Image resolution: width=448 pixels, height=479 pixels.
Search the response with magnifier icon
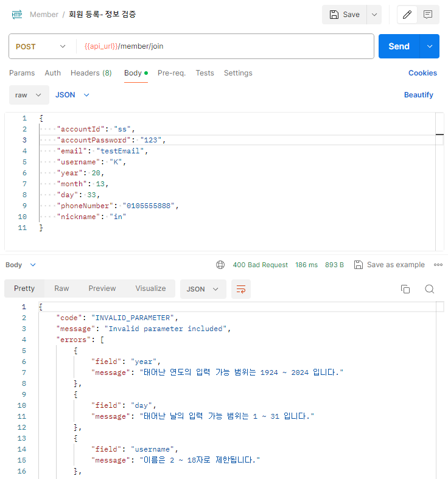429,289
